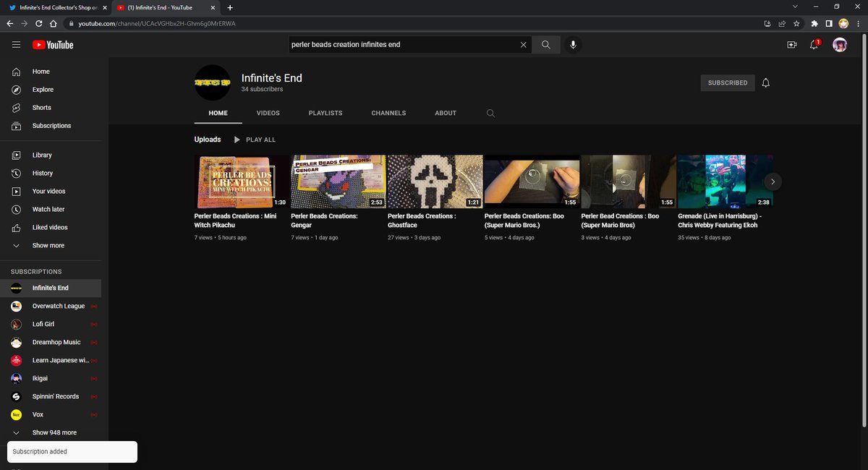Open Infinite's End in subscriptions list
The height and width of the screenshot is (470, 868).
(51, 288)
